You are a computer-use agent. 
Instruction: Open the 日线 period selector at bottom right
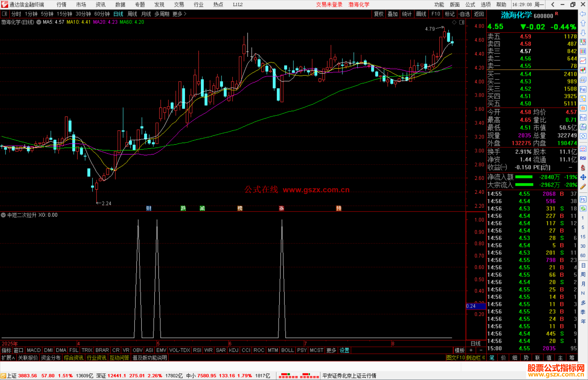coord(476,343)
